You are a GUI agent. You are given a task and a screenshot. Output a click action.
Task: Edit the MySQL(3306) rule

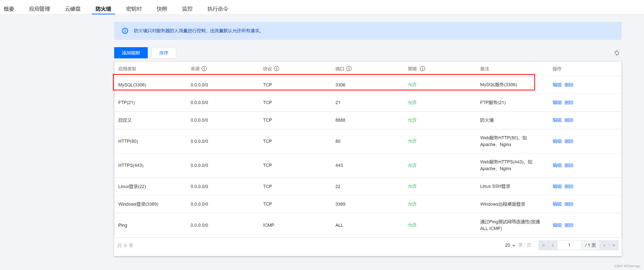(x=557, y=85)
